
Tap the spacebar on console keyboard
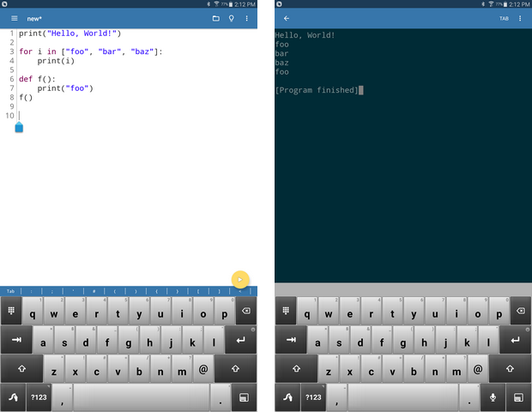pyautogui.click(x=402, y=397)
